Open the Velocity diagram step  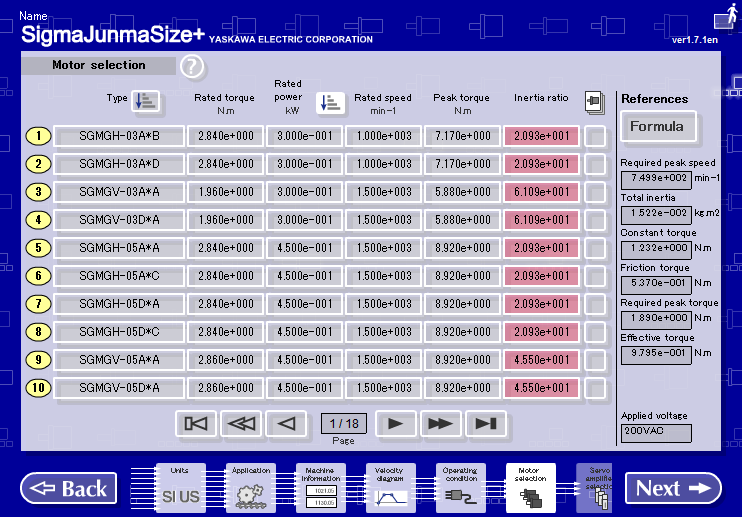pos(391,488)
